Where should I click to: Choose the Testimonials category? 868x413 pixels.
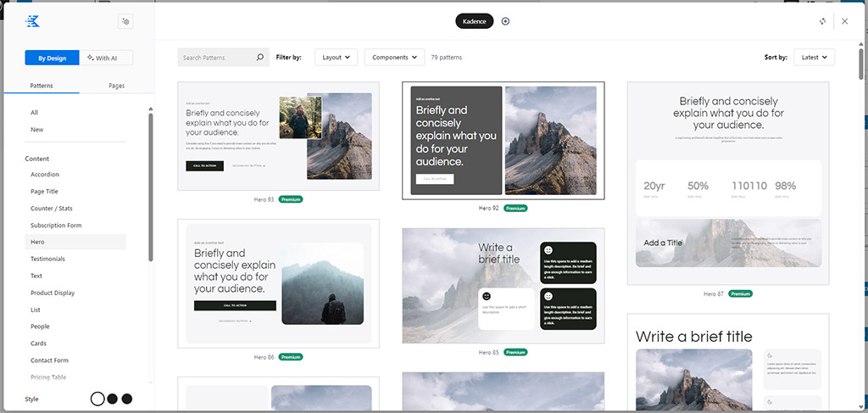[47, 259]
